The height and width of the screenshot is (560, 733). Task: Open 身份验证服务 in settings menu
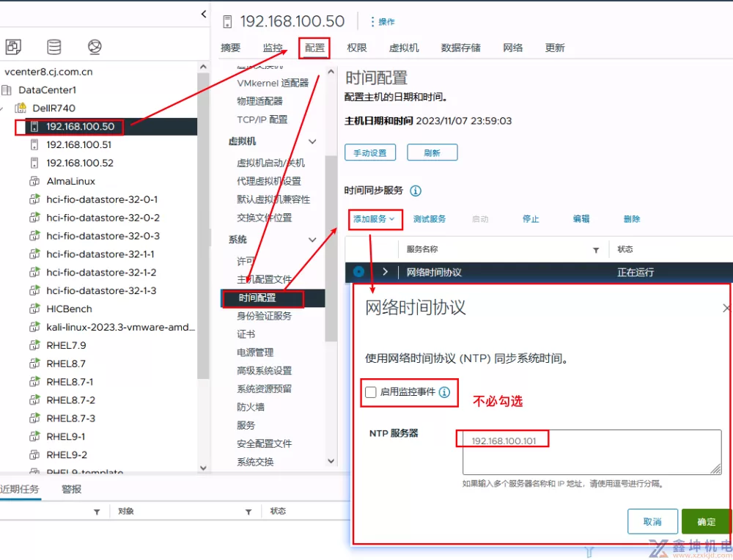point(264,317)
